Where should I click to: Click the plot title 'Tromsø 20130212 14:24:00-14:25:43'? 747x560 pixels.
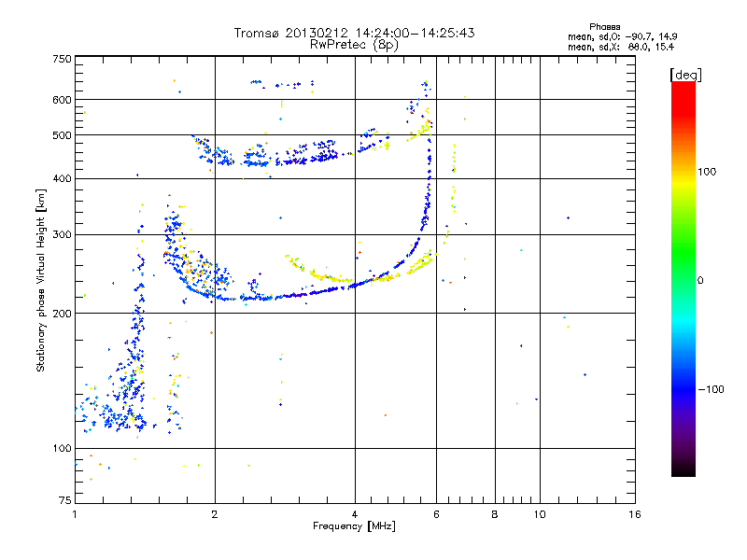pyautogui.click(x=354, y=33)
